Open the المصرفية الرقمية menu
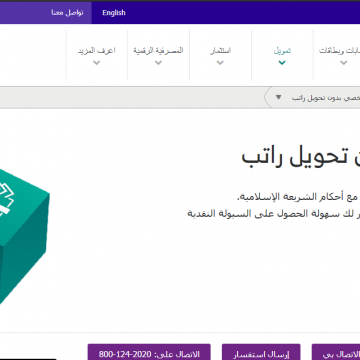The height and width of the screenshot is (360, 360). pos(158,51)
